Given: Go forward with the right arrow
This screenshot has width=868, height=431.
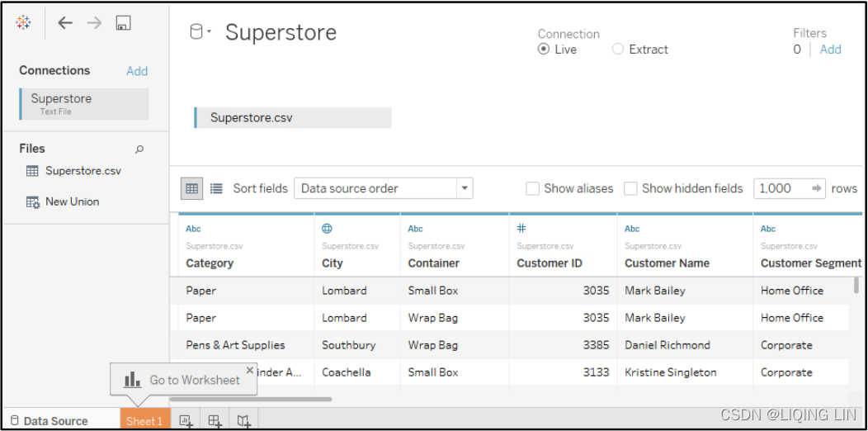Looking at the screenshot, I should 94,23.
